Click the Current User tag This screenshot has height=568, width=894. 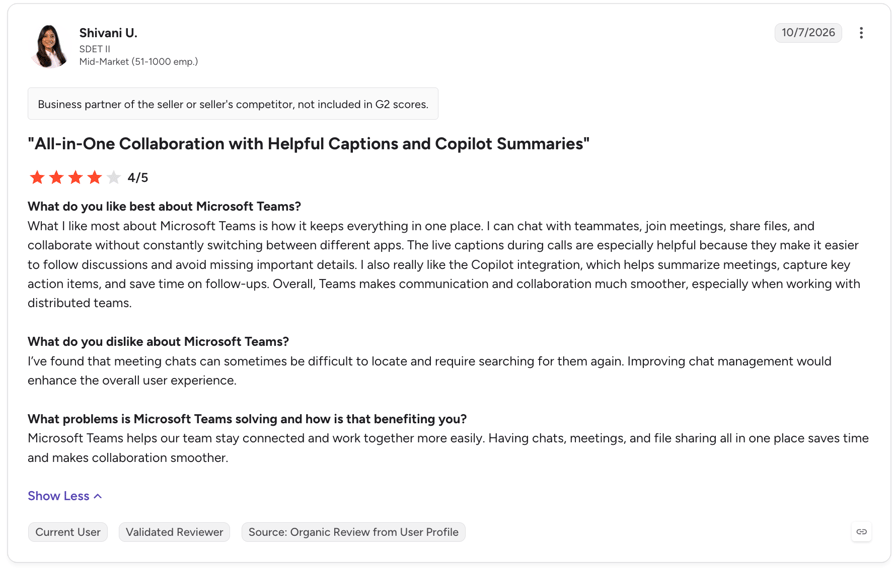pyautogui.click(x=68, y=532)
